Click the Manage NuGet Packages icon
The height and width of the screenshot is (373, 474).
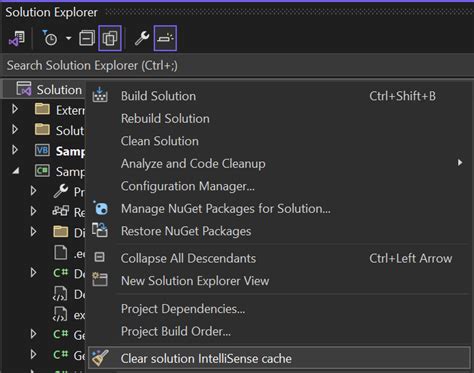pyautogui.click(x=100, y=208)
